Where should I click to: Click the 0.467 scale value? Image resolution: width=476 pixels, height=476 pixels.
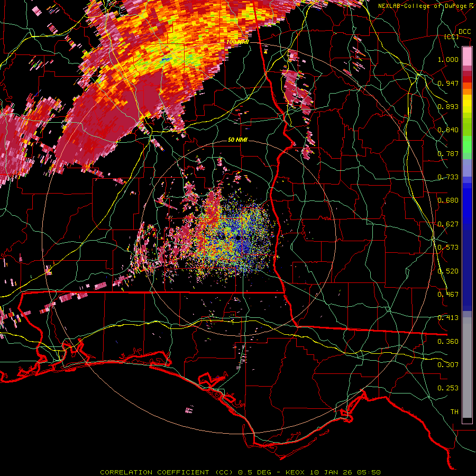[448, 295]
